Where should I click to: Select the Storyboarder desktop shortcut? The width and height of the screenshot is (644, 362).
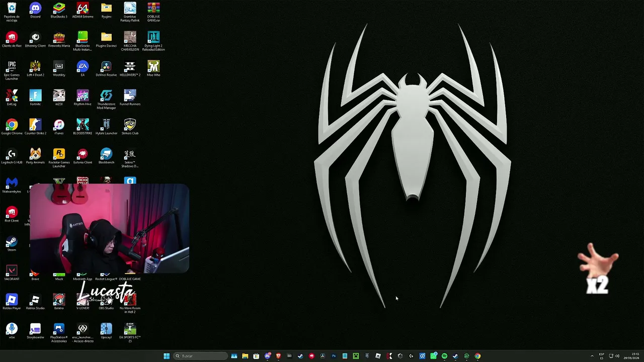coord(35,331)
